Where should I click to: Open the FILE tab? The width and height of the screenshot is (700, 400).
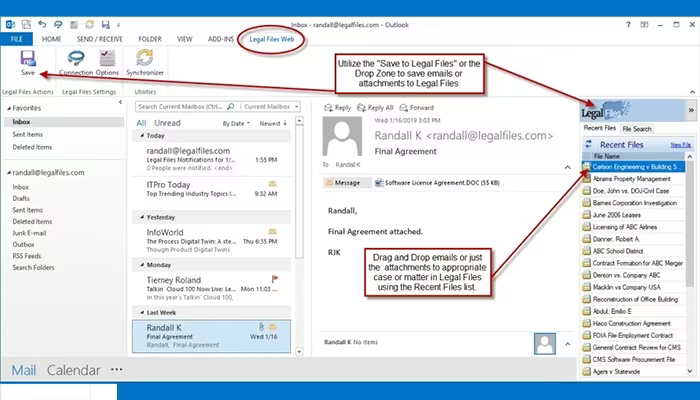pos(17,39)
